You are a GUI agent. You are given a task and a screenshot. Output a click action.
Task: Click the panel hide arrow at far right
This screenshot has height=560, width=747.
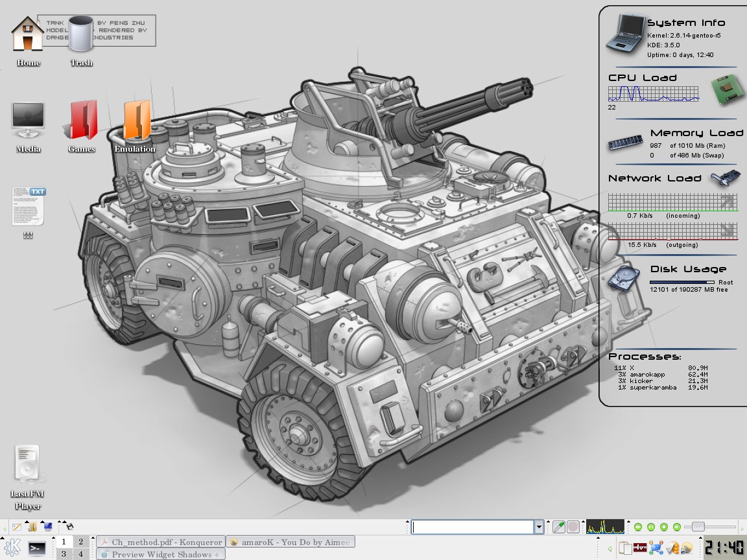click(x=742, y=528)
